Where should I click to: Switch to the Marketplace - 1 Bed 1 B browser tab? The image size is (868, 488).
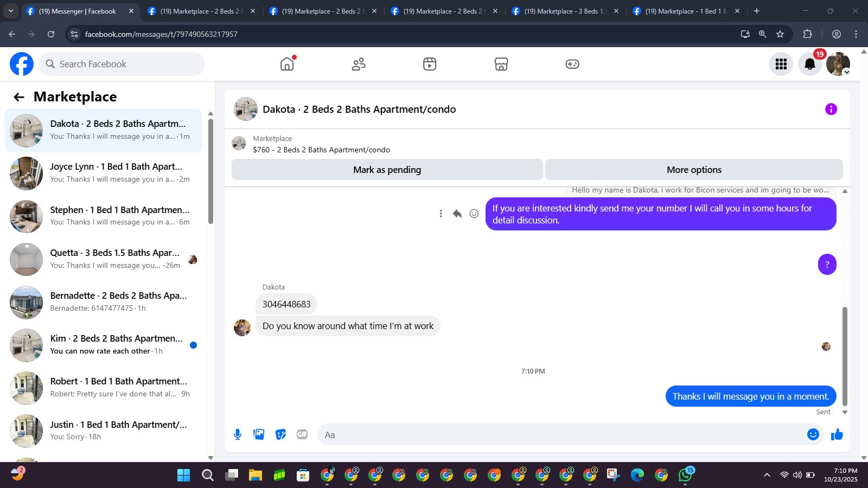(686, 11)
